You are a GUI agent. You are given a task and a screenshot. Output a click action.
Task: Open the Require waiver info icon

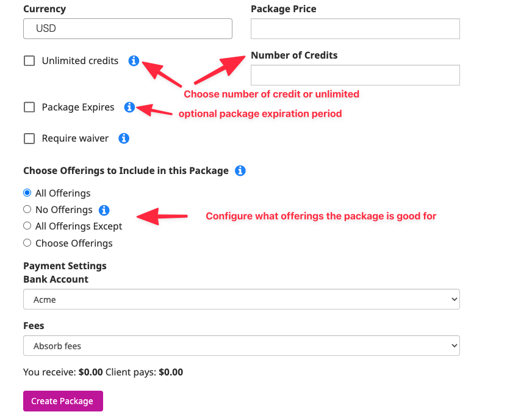(124, 139)
